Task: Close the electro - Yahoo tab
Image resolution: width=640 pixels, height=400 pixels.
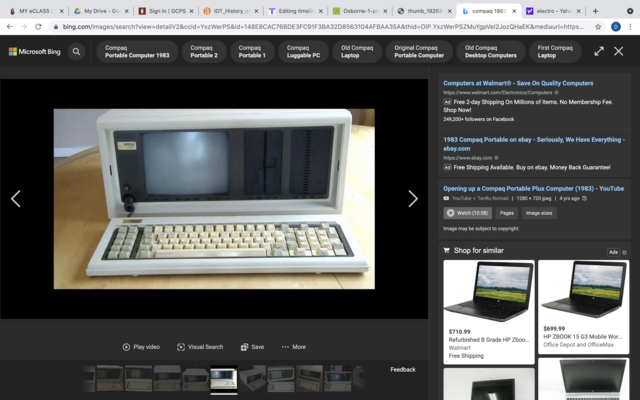Action: pyautogui.click(x=578, y=11)
